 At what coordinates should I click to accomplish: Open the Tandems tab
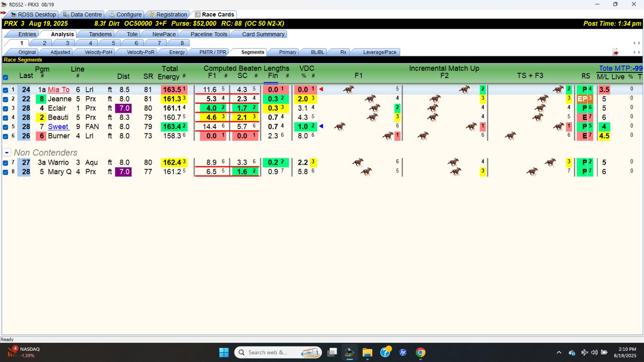[x=100, y=34]
